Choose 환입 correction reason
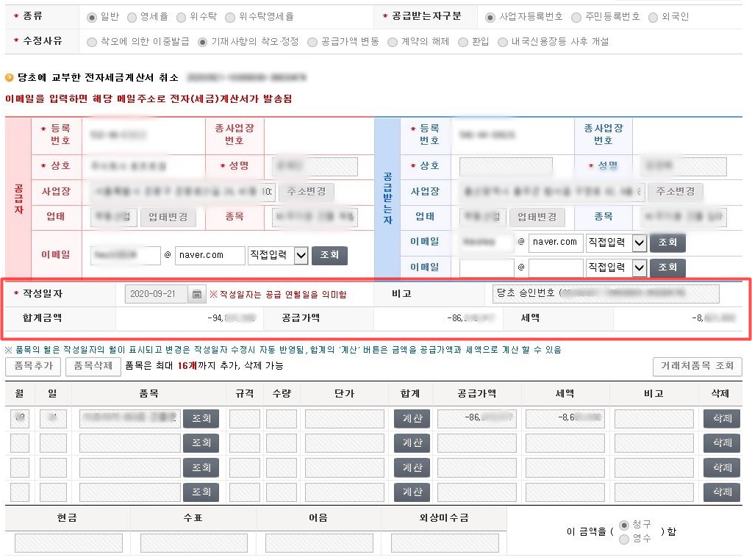Image resolution: width=752 pixels, height=560 pixels. (463, 42)
